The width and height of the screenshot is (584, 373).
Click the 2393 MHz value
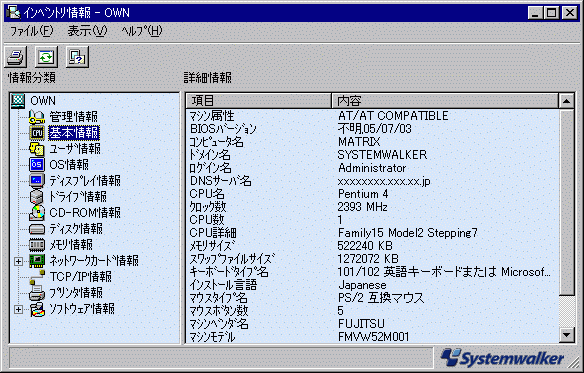pos(362,207)
